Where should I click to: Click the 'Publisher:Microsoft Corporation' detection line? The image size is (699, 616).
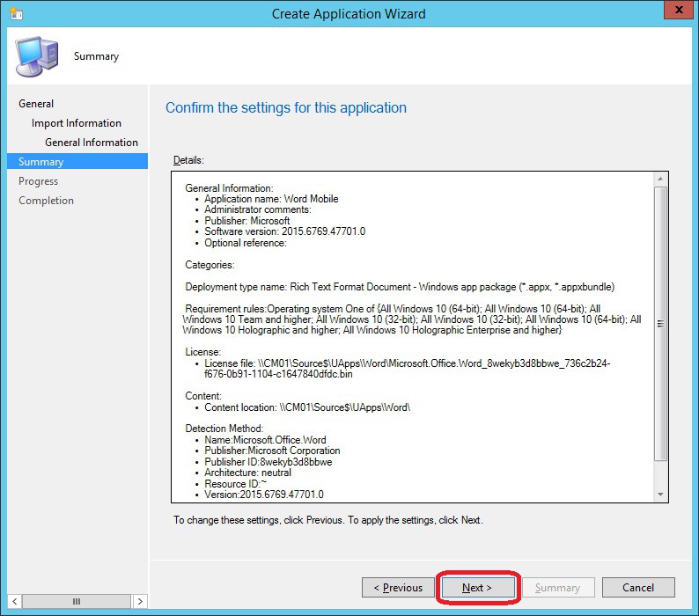(272, 451)
